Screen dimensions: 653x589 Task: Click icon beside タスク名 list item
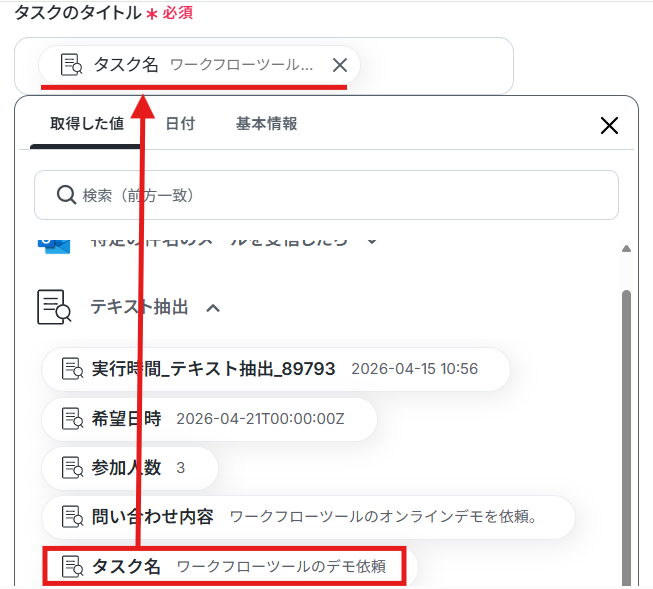[72, 567]
